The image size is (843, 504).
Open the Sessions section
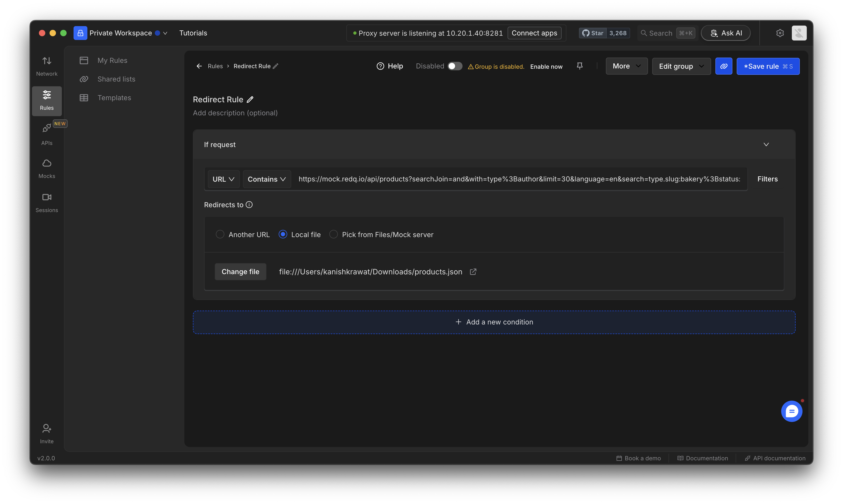coord(47,202)
